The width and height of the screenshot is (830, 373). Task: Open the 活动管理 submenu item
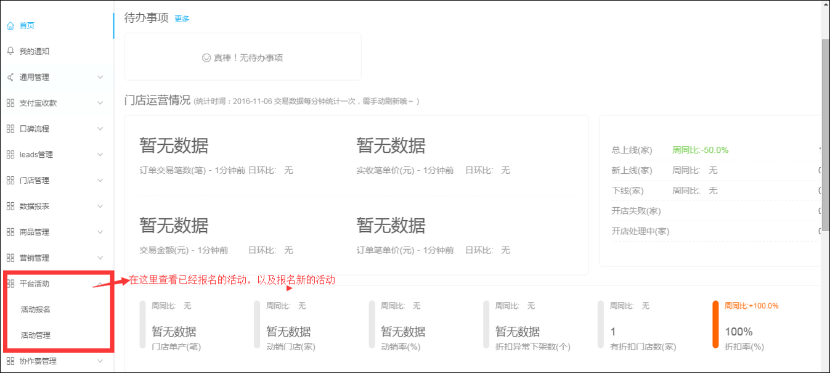click(x=35, y=335)
